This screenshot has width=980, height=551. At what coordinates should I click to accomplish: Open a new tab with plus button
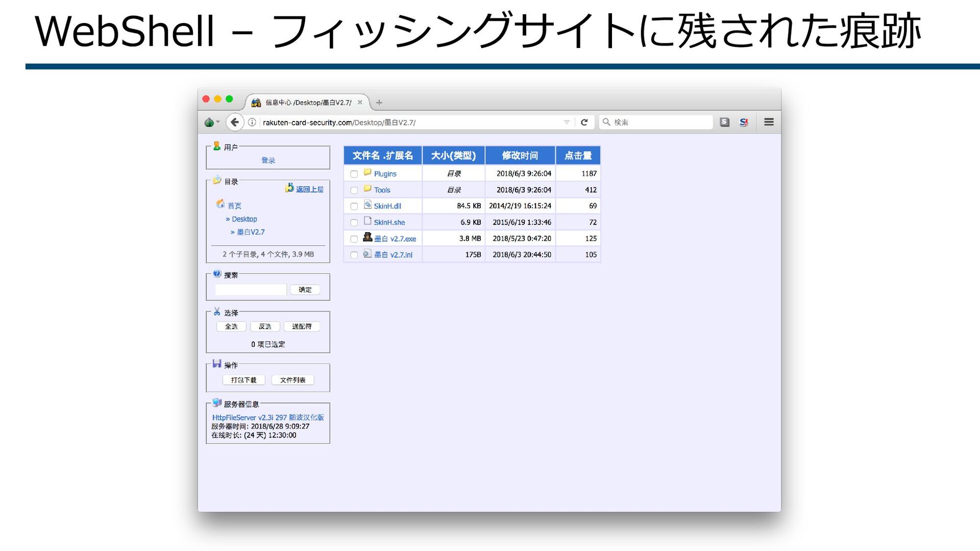(379, 103)
